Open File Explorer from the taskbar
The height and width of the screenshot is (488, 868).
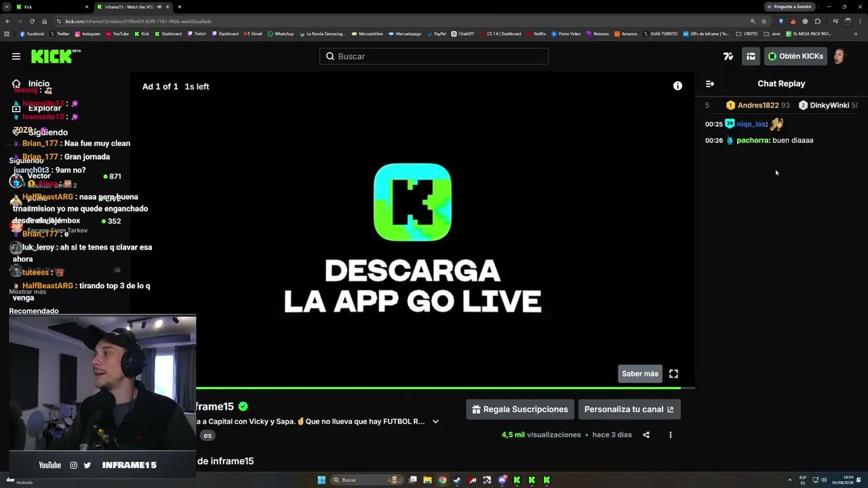(427, 480)
